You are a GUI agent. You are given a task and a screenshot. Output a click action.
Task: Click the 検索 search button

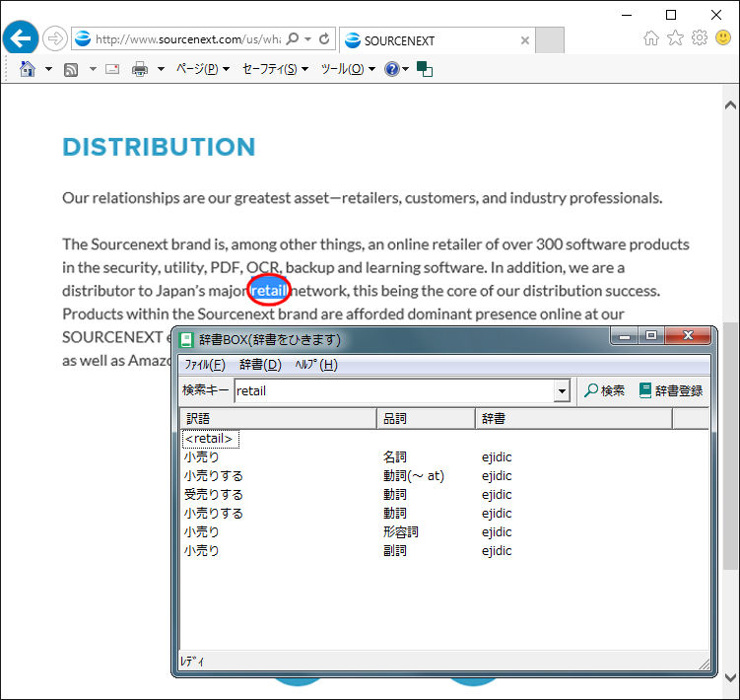tap(605, 390)
